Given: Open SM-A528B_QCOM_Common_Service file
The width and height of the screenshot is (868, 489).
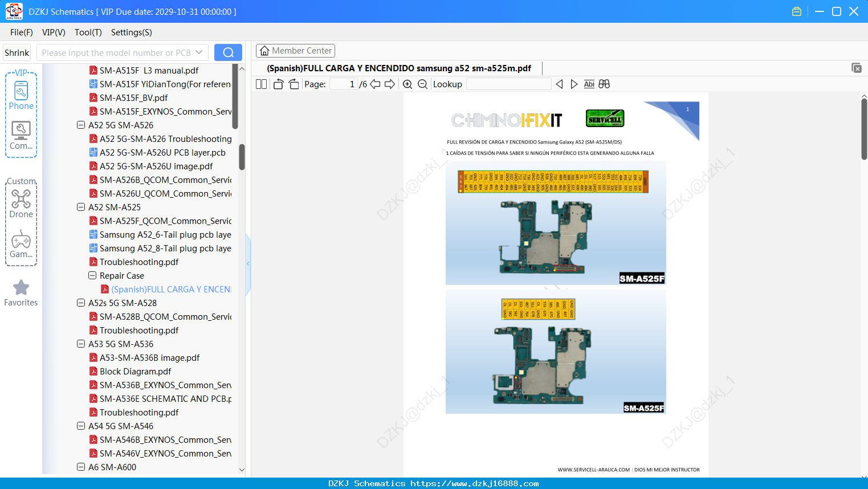Looking at the screenshot, I should point(160,316).
